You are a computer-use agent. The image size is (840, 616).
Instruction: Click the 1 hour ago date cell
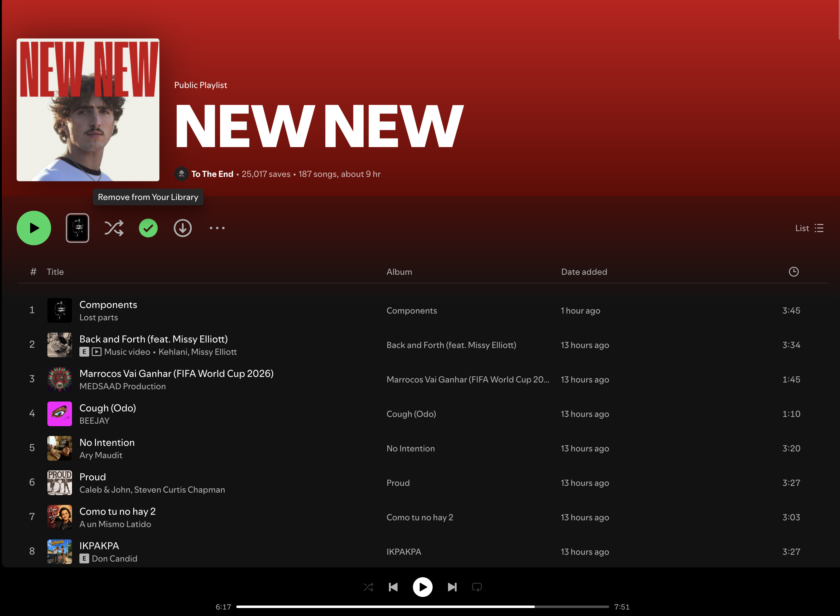pos(581,310)
